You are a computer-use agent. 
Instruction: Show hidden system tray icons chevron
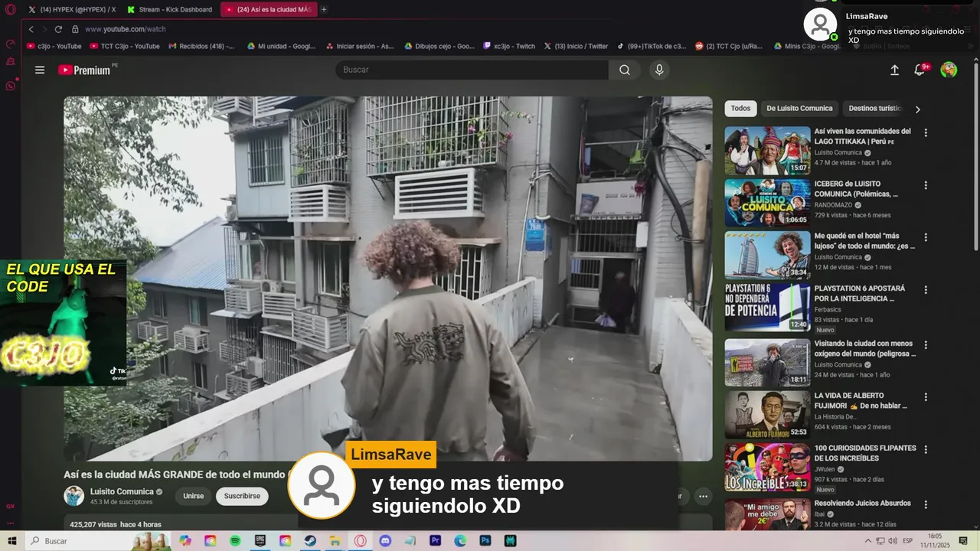pos(868,541)
